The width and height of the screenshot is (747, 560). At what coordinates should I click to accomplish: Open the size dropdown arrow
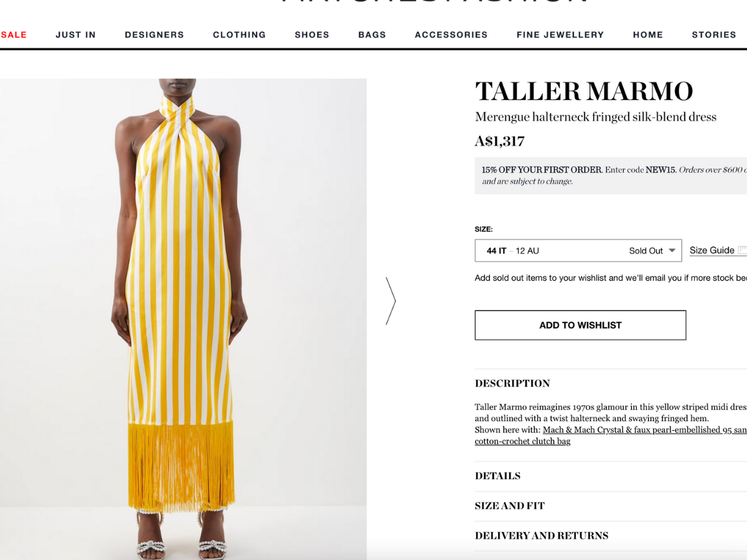coord(672,251)
